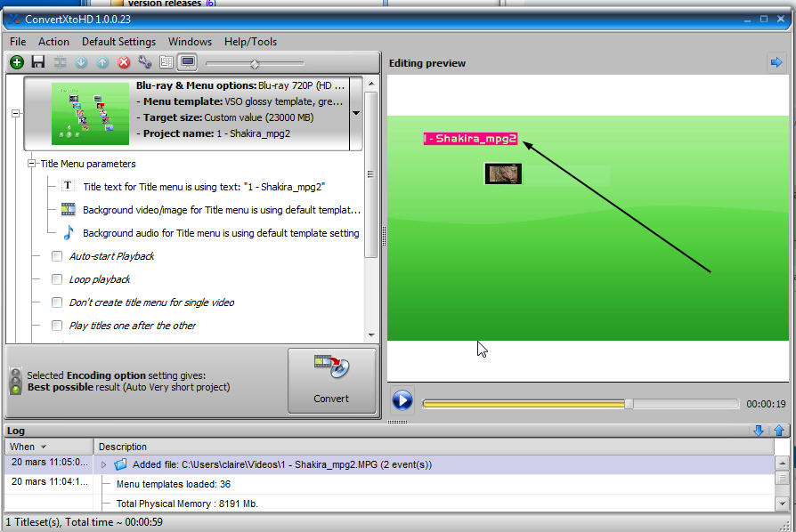This screenshot has width=796, height=532.
Task: Open the Default Settings menu
Action: [118, 42]
